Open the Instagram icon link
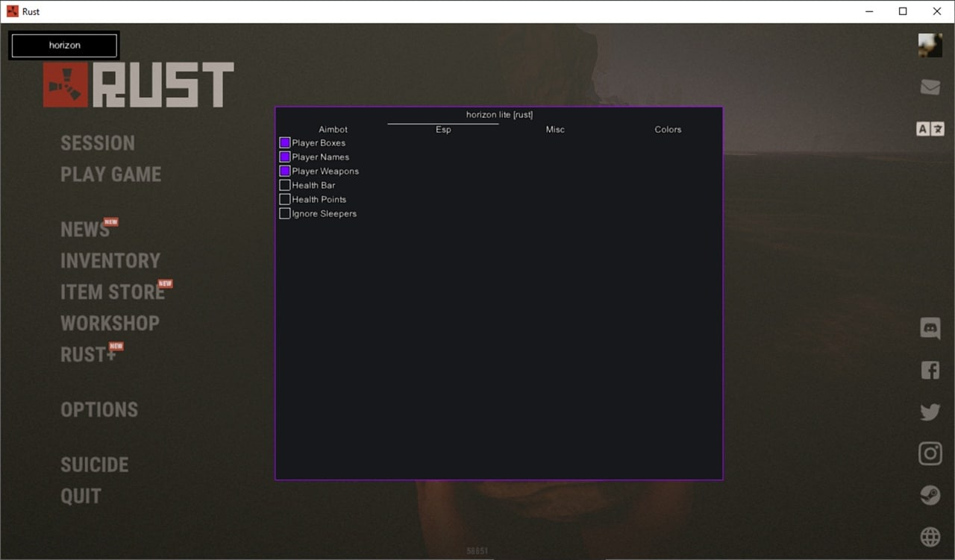Image resolution: width=955 pixels, height=560 pixels. (x=930, y=453)
